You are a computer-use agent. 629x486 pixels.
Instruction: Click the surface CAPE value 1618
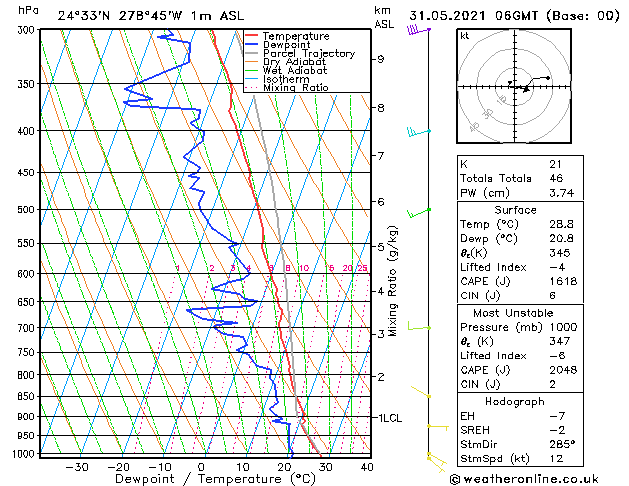point(563,281)
